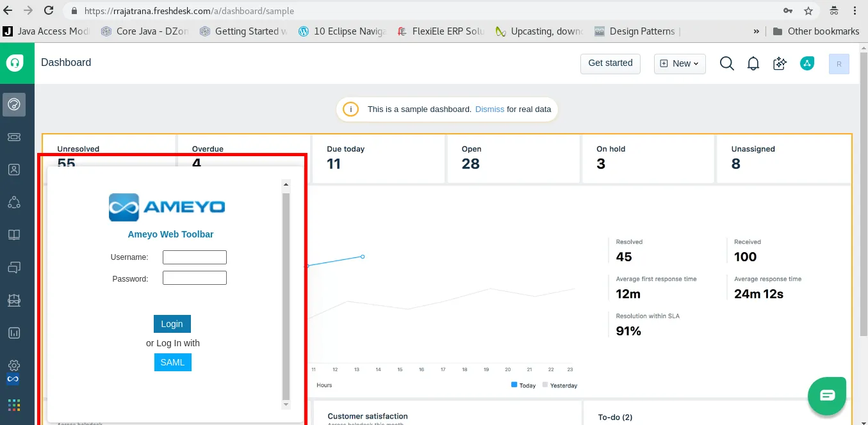
Task: Click the Dismiss link
Action: pos(489,109)
